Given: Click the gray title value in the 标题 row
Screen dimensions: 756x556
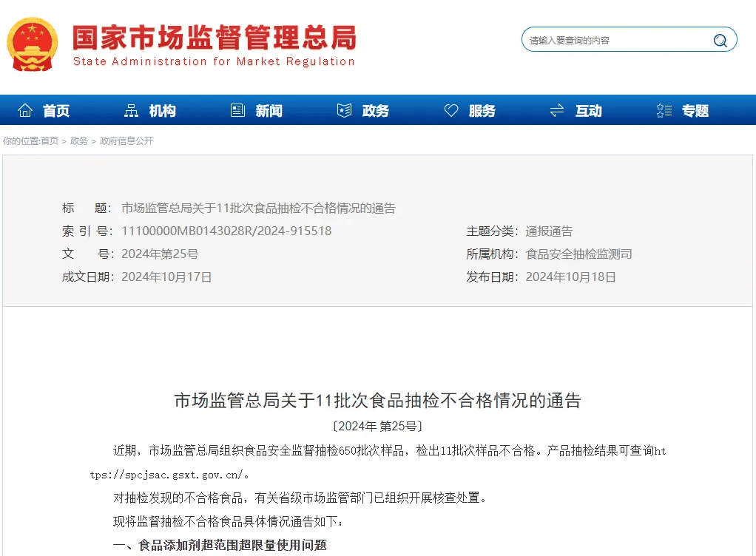Looking at the screenshot, I should click(258, 208).
